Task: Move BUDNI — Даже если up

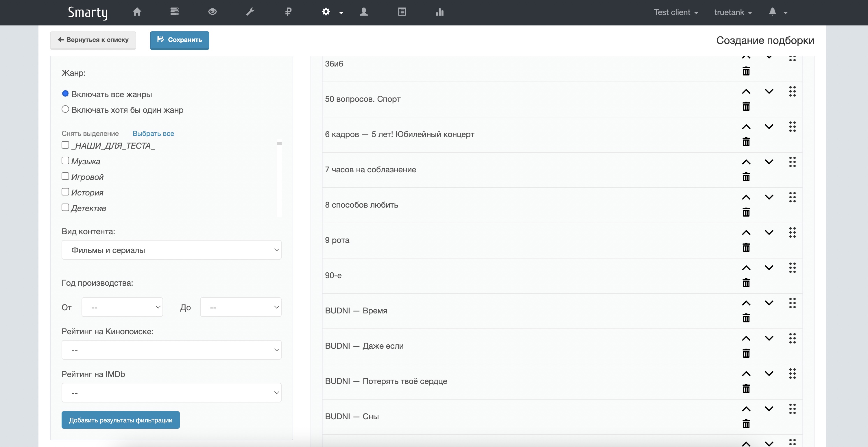Action: pyautogui.click(x=746, y=339)
